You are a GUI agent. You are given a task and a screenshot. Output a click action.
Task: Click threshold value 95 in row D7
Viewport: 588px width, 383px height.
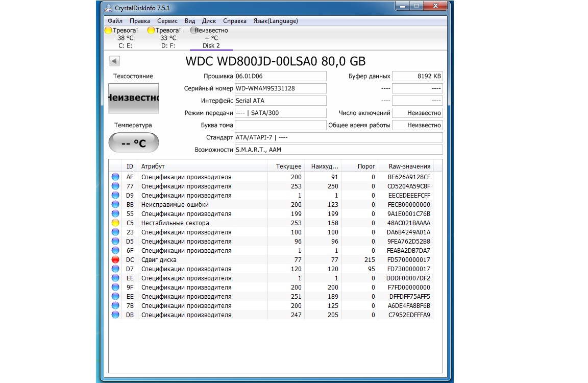[371, 269]
